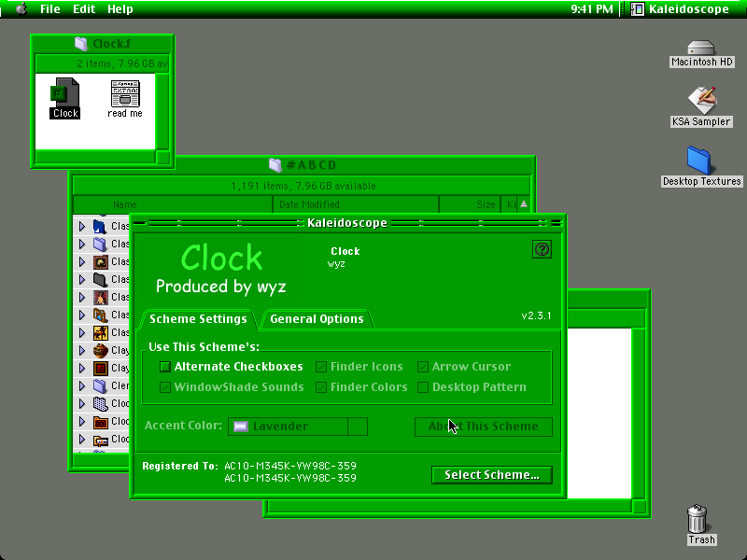
Task: Click the 9:41 PM menu bar clock
Action: 592,9
